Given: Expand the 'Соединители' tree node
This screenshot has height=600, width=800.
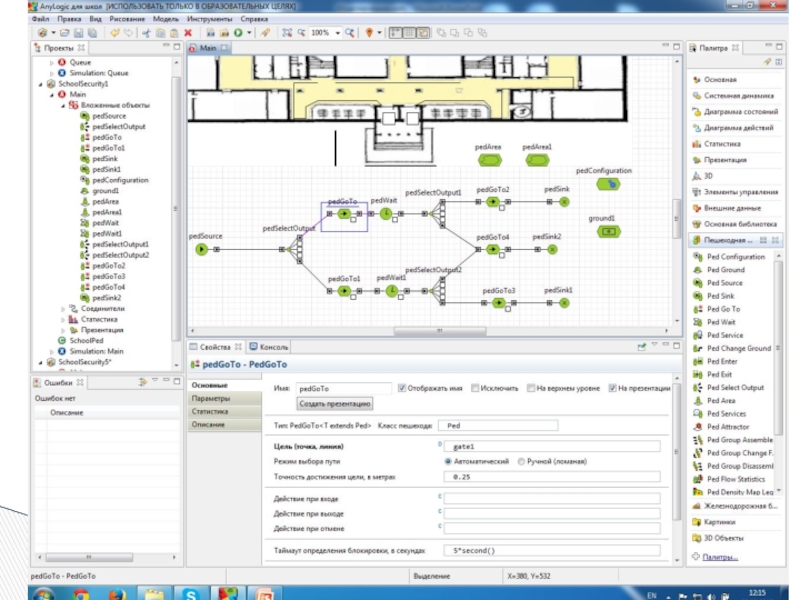Looking at the screenshot, I should tap(61, 309).
